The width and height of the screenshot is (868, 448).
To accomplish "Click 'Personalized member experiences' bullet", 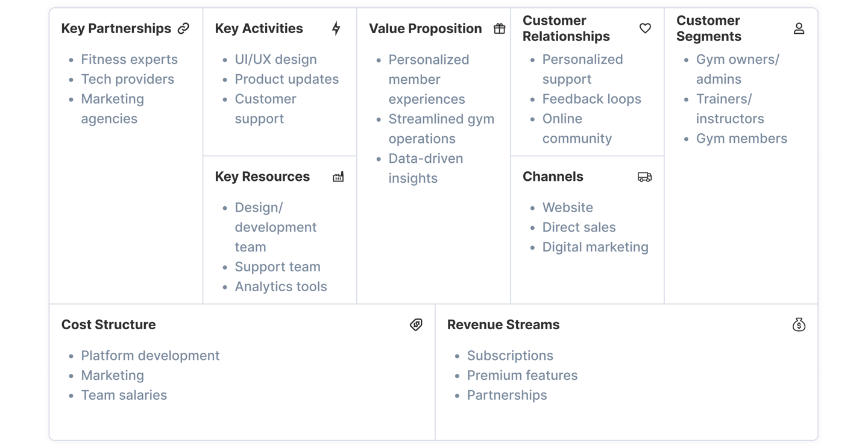I will coord(429,79).
